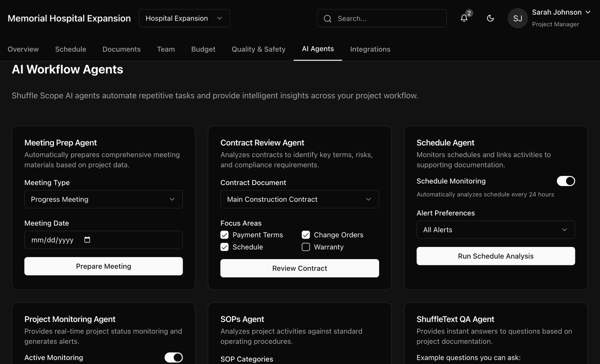Click the SOP Categories label
The image size is (600, 364).
point(247,359)
